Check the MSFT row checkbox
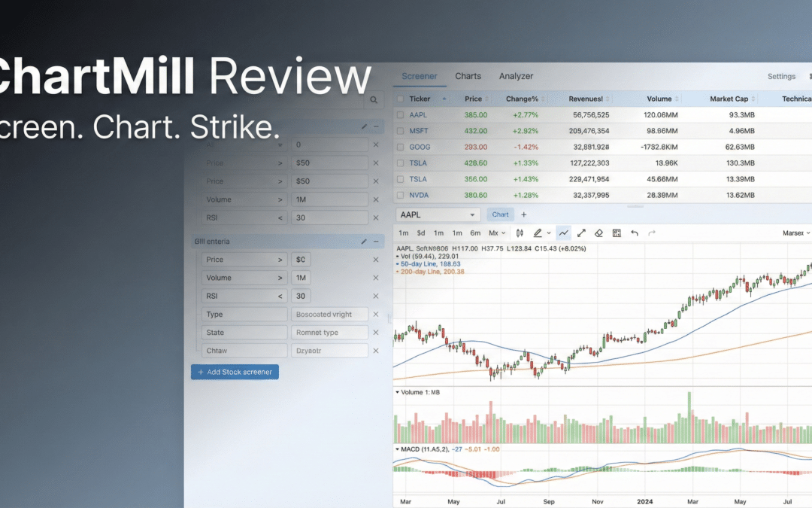 click(x=400, y=131)
